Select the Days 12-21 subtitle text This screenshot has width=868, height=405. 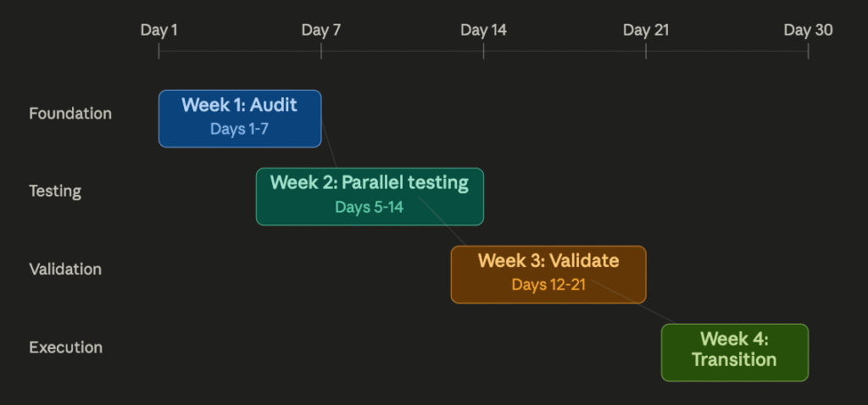tap(548, 285)
